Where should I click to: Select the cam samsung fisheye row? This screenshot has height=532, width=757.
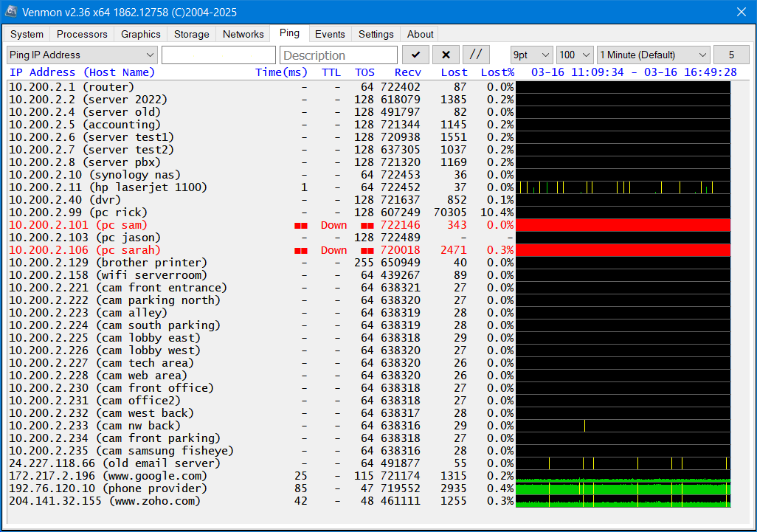370,451
